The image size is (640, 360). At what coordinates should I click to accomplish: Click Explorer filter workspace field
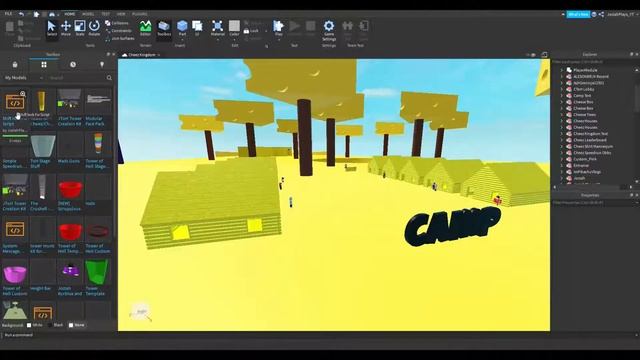click(x=594, y=62)
